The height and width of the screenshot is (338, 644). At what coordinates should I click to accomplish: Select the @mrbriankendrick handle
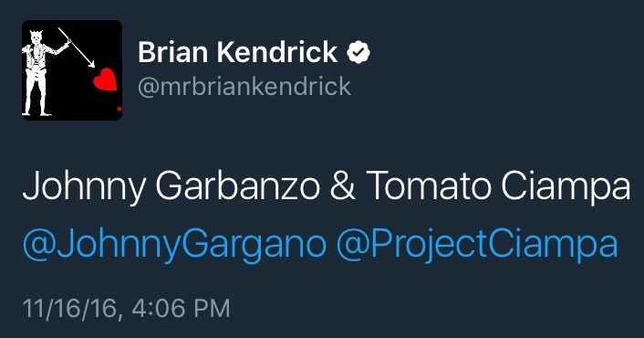click(x=244, y=87)
